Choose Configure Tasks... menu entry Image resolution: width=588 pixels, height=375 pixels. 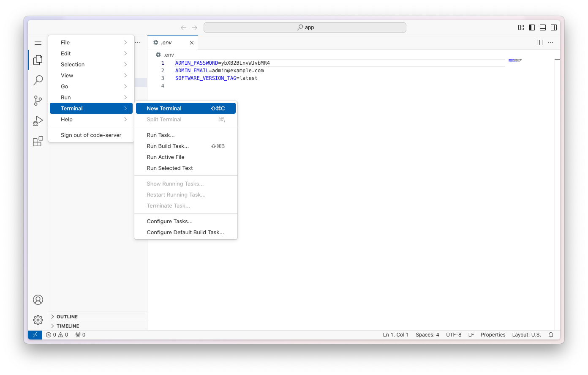click(x=170, y=221)
